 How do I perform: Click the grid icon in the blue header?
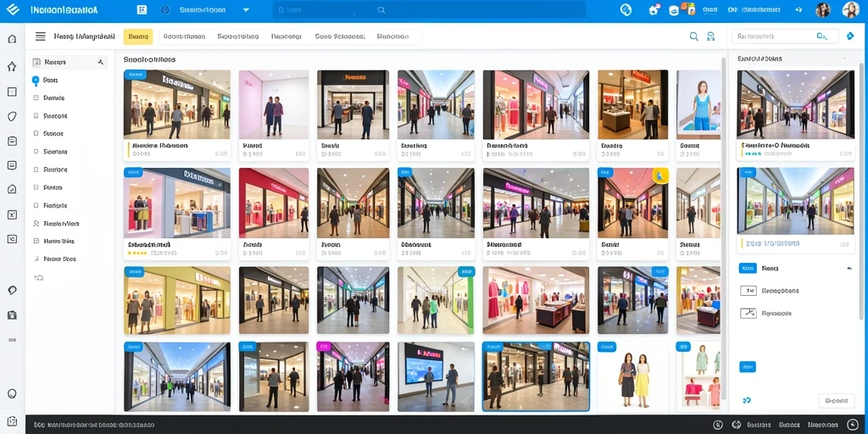click(x=142, y=10)
